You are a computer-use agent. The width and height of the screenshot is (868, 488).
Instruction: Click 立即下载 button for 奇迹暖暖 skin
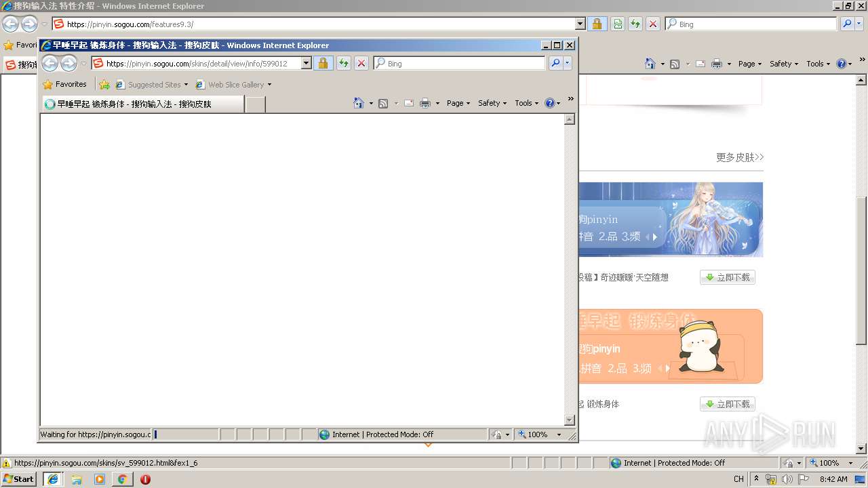click(728, 277)
